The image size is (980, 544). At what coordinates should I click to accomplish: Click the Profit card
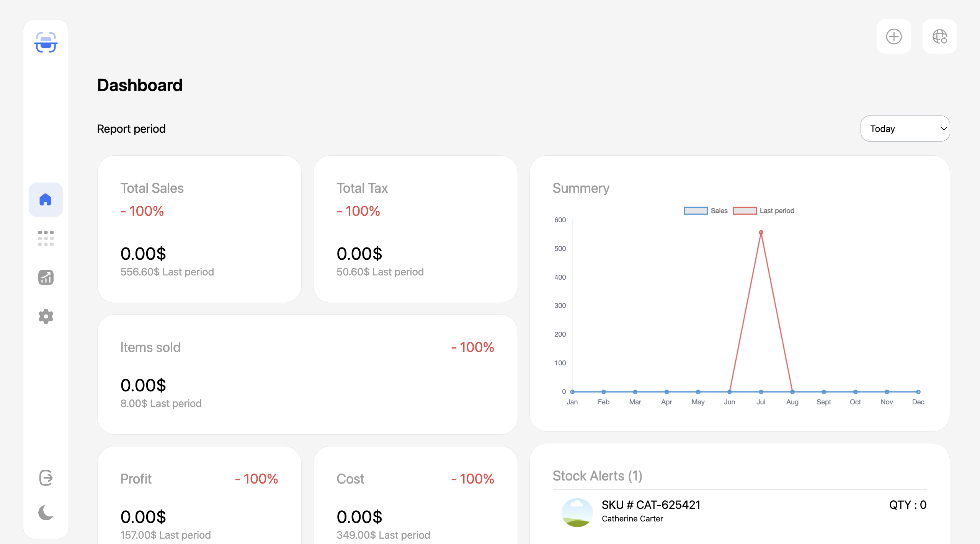click(x=199, y=497)
